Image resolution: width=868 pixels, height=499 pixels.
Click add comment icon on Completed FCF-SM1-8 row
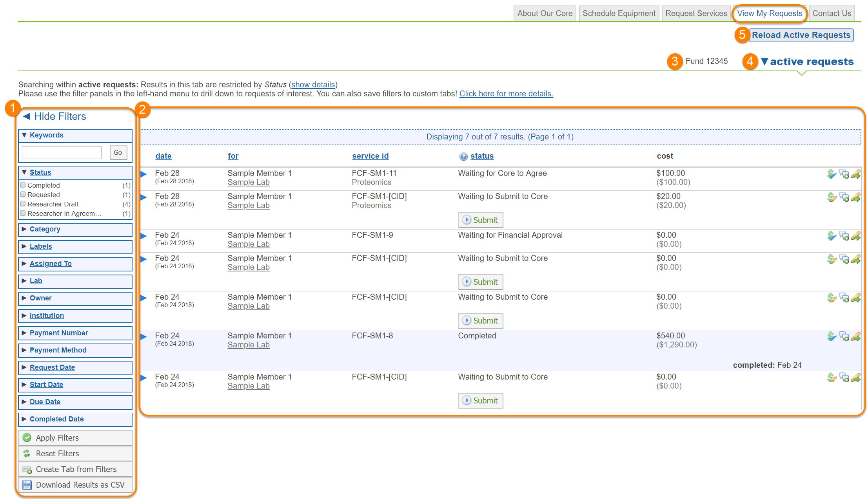(844, 336)
